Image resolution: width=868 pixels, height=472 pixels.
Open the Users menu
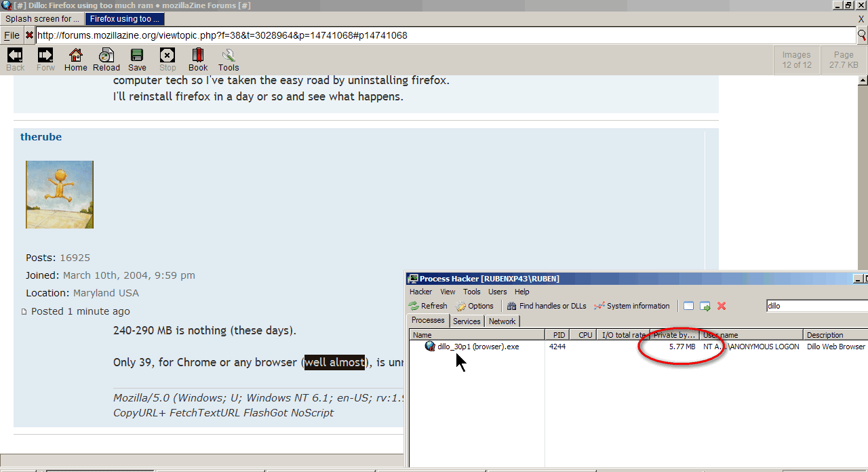coord(498,292)
